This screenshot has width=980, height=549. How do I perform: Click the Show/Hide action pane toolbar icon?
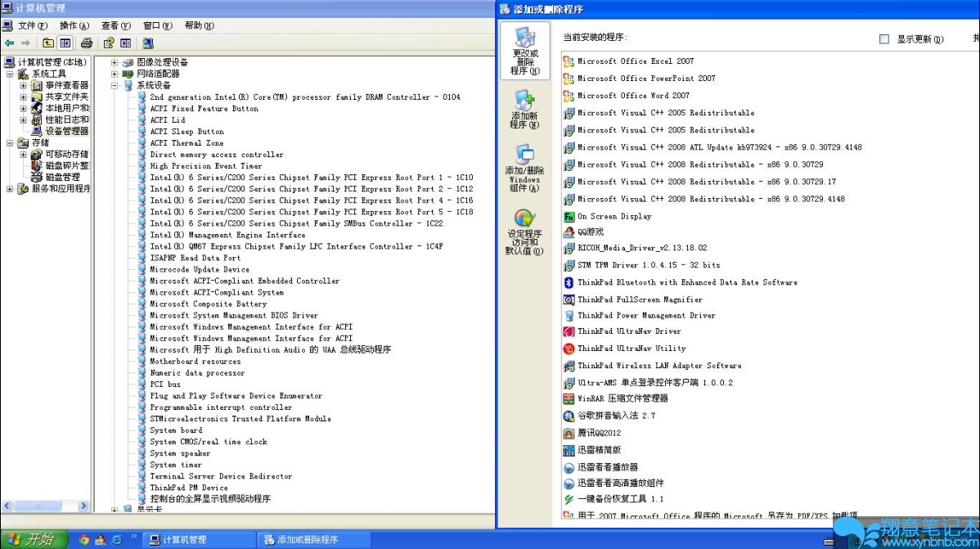coord(126,43)
